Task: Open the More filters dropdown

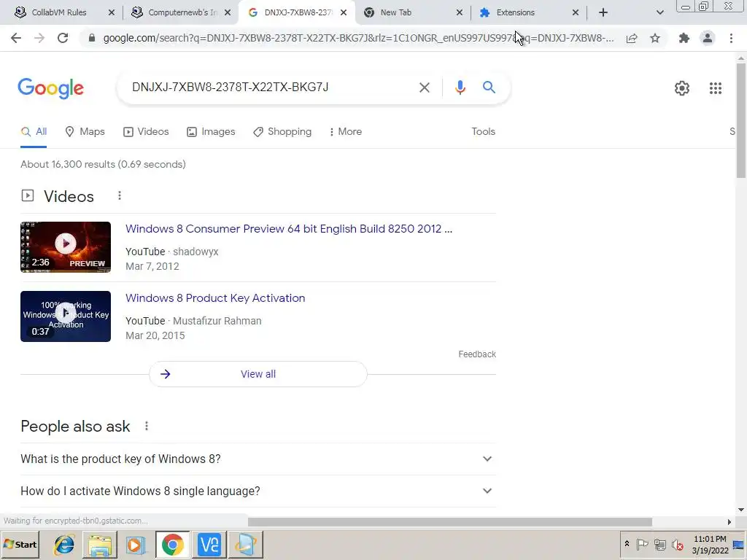Action: 345,131
